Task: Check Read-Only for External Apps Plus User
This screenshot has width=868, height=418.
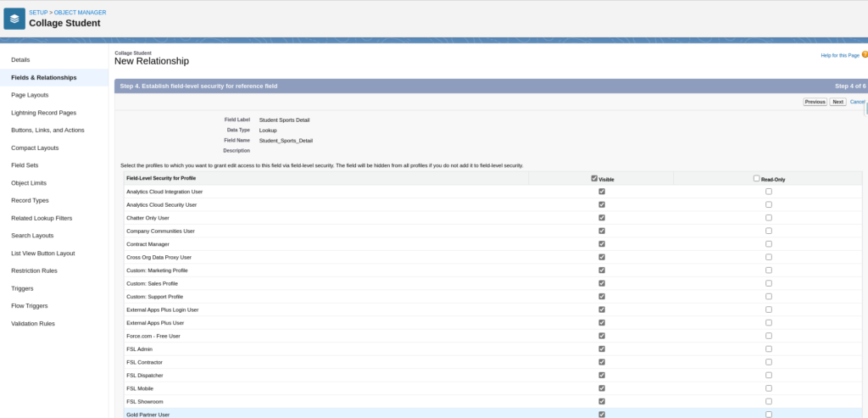Action: (768, 323)
